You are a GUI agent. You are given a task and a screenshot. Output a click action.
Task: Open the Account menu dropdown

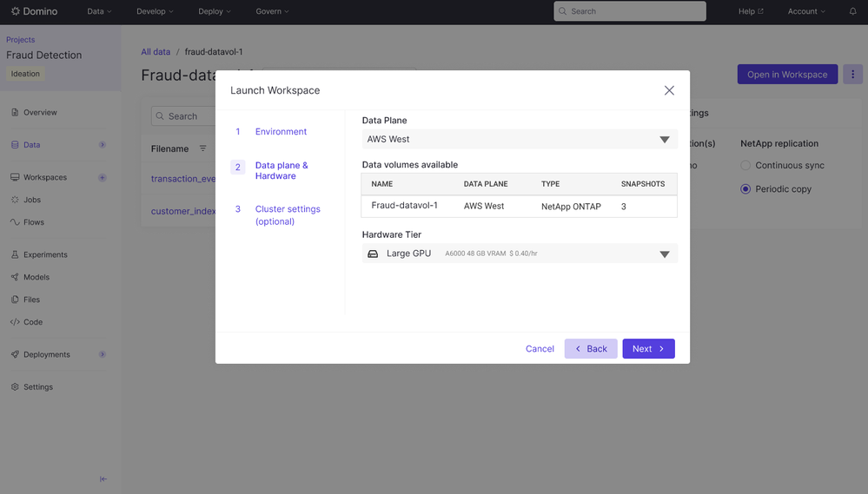click(806, 11)
